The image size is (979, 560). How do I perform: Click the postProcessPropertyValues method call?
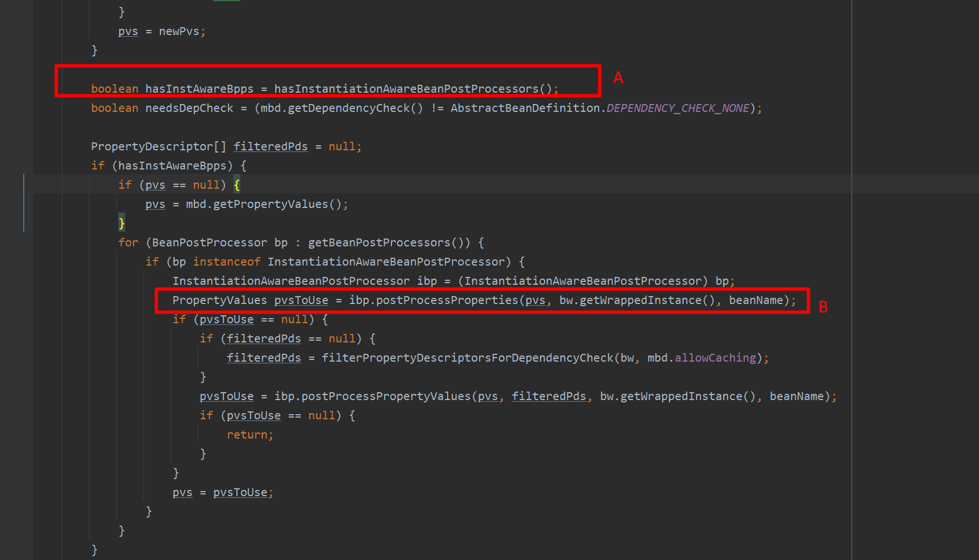pos(386,396)
